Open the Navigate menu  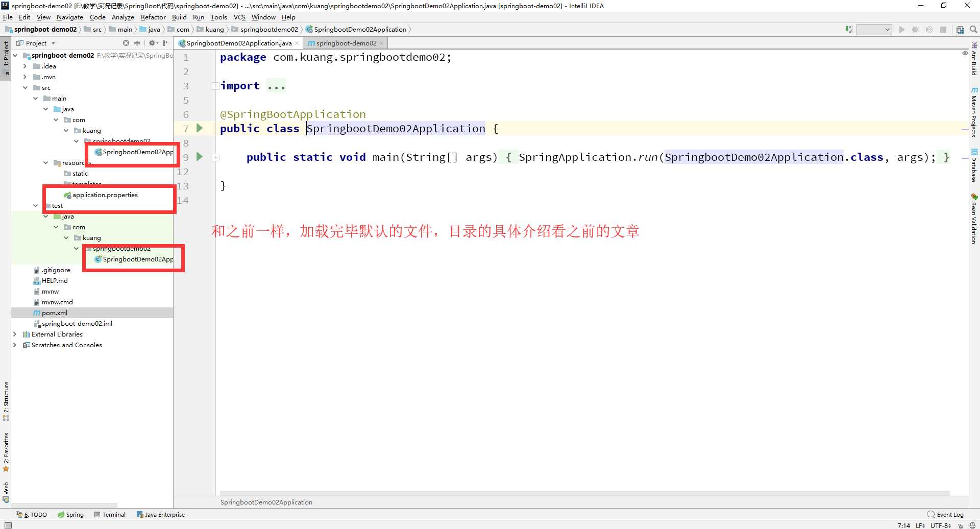[x=69, y=17]
